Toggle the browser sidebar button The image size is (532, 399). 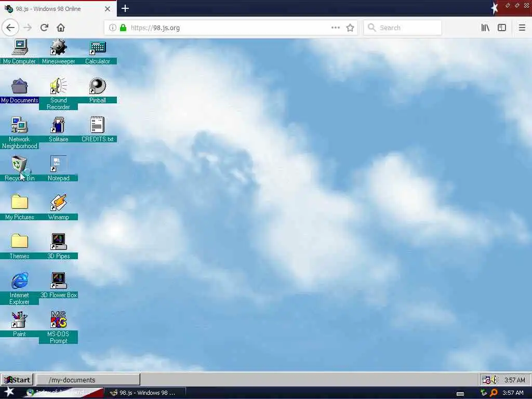pyautogui.click(x=502, y=28)
